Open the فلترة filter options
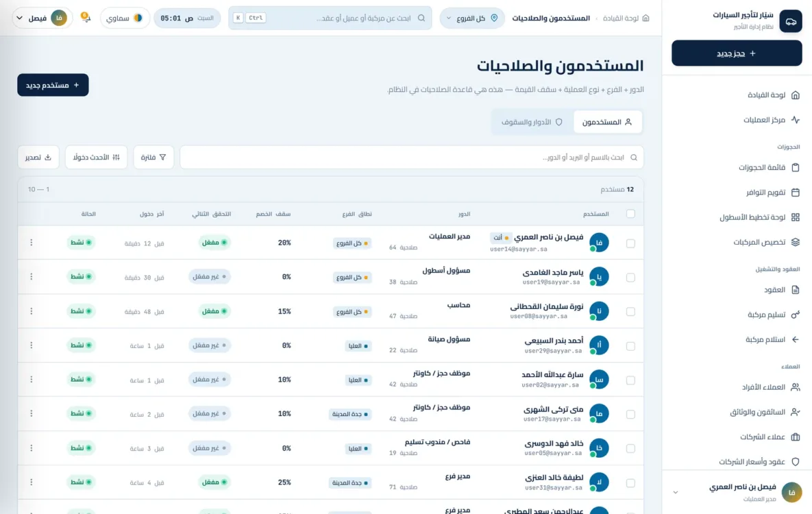Image resolution: width=812 pixels, height=514 pixels. point(153,157)
